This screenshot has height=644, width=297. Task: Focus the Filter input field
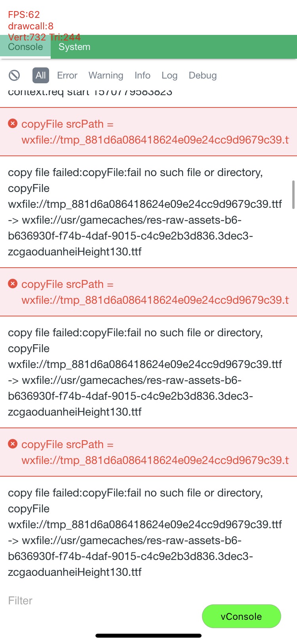99,600
